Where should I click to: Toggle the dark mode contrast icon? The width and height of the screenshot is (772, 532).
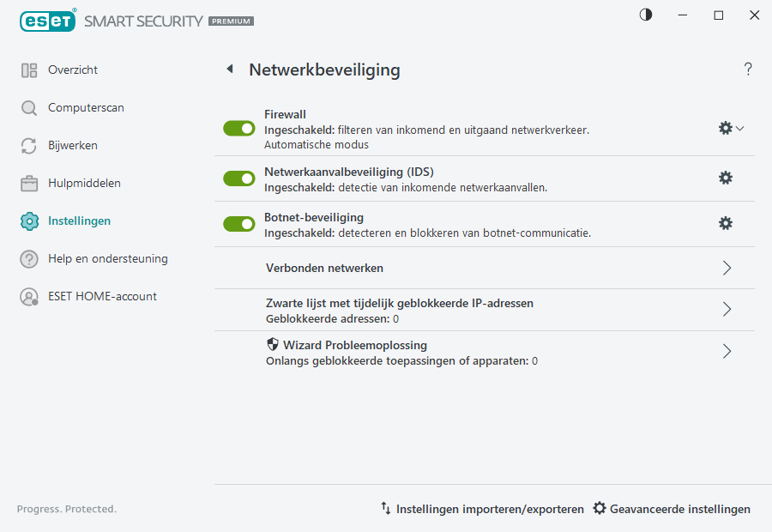point(645,15)
